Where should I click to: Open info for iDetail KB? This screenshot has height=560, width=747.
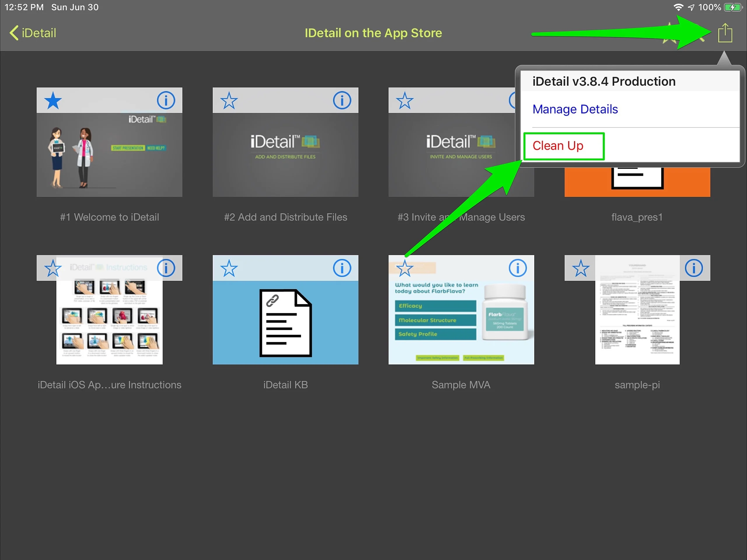[342, 268]
